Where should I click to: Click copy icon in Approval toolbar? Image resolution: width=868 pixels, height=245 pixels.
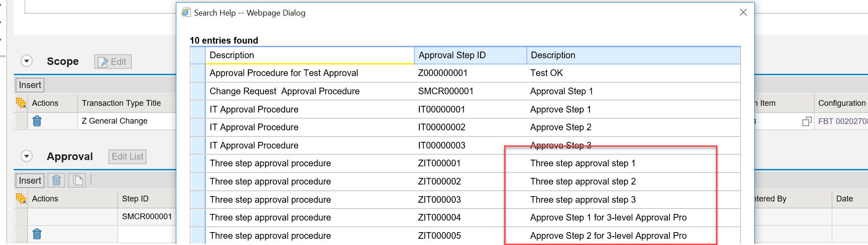click(78, 180)
